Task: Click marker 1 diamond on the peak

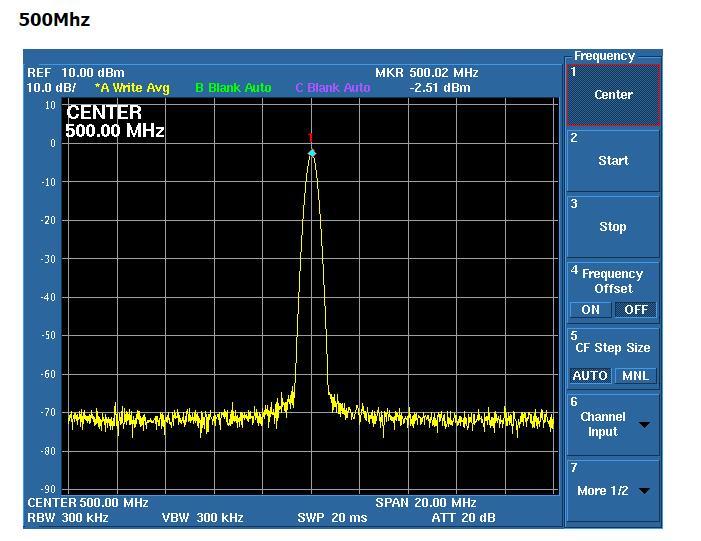Action: click(x=312, y=153)
